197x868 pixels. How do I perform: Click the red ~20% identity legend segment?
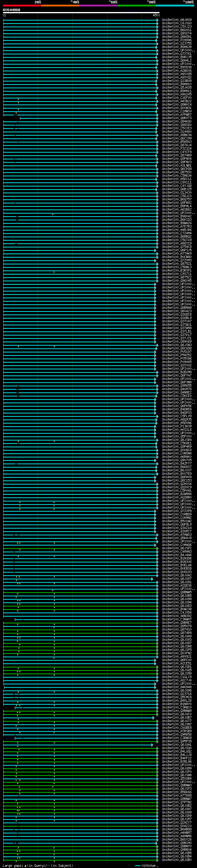22,6
